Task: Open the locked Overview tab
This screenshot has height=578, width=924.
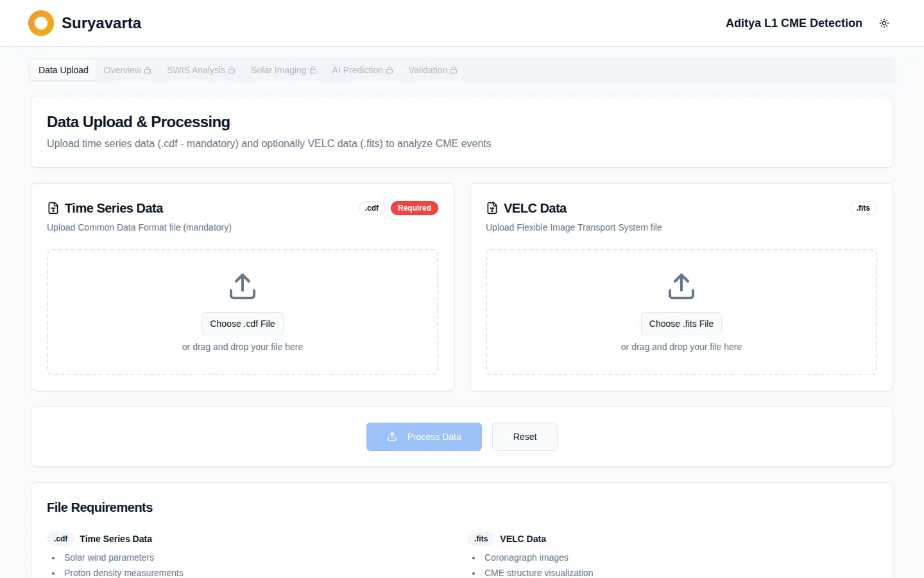Action: point(127,70)
